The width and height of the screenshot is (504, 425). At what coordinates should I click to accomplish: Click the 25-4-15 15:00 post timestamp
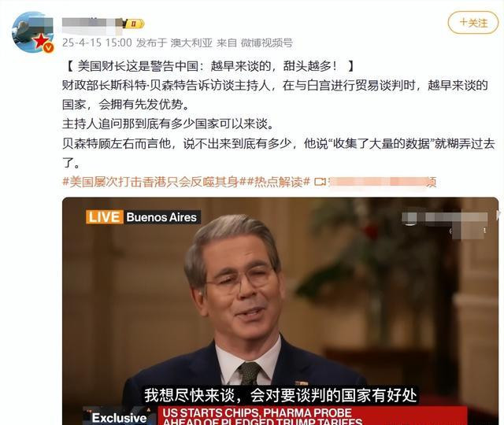tap(97, 42)
